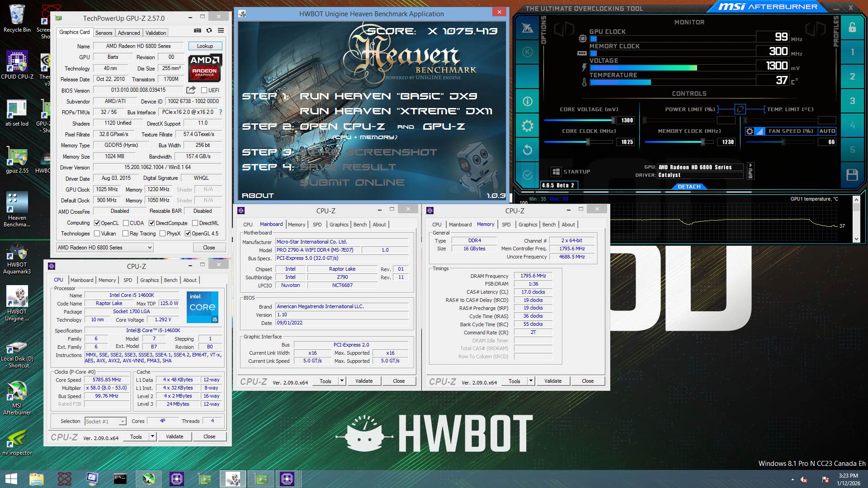The width and height of the screenshot is (868, 488).
Task: Click Afterburner power/temp link icon
Action: pyautogui.click(x=740, y=109)
